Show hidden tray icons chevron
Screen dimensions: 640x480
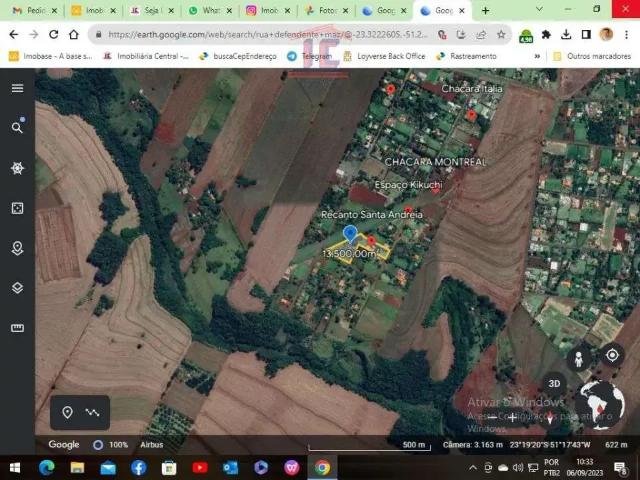click(473, 468)
